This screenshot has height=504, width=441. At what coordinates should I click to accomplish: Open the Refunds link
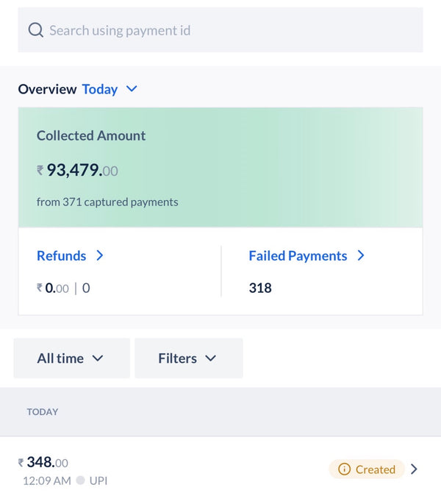tap(62, 255)
